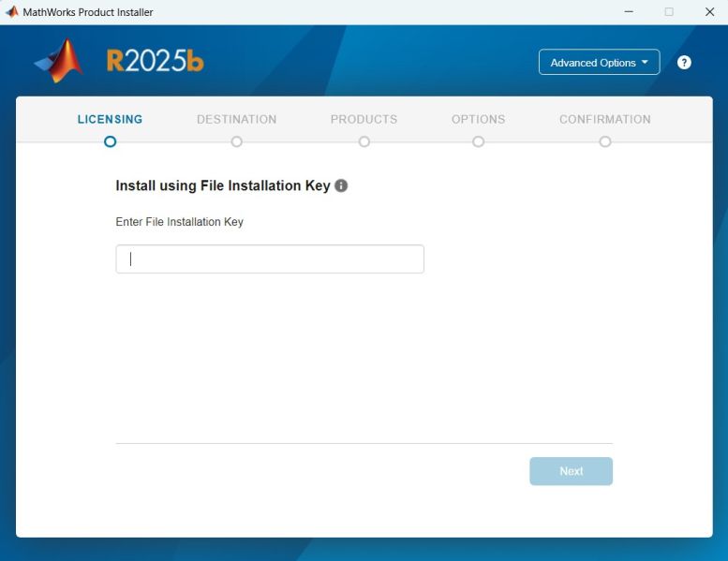Screen dimensions: 728x561
Task: Click the MathWorks icon in the title bar
Action: 12,12
